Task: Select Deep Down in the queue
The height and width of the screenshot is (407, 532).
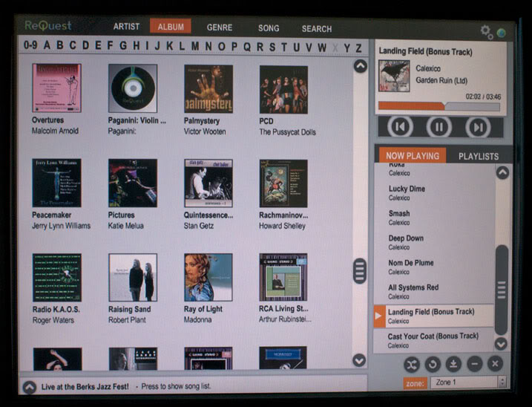Action: (x=434, y=243)
